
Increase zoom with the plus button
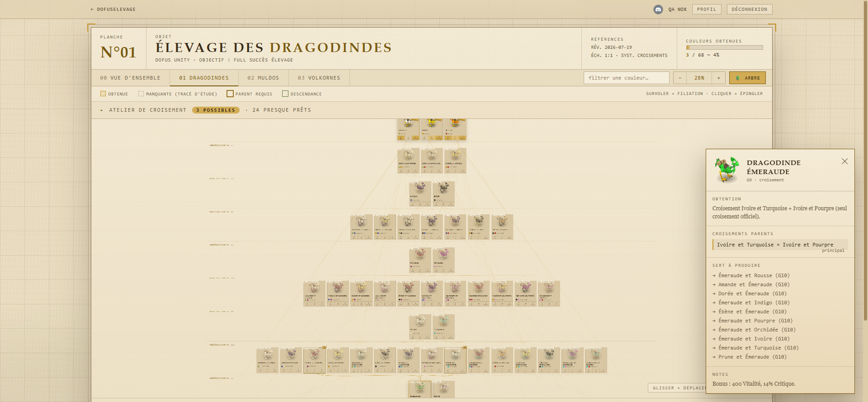point(719,78)
